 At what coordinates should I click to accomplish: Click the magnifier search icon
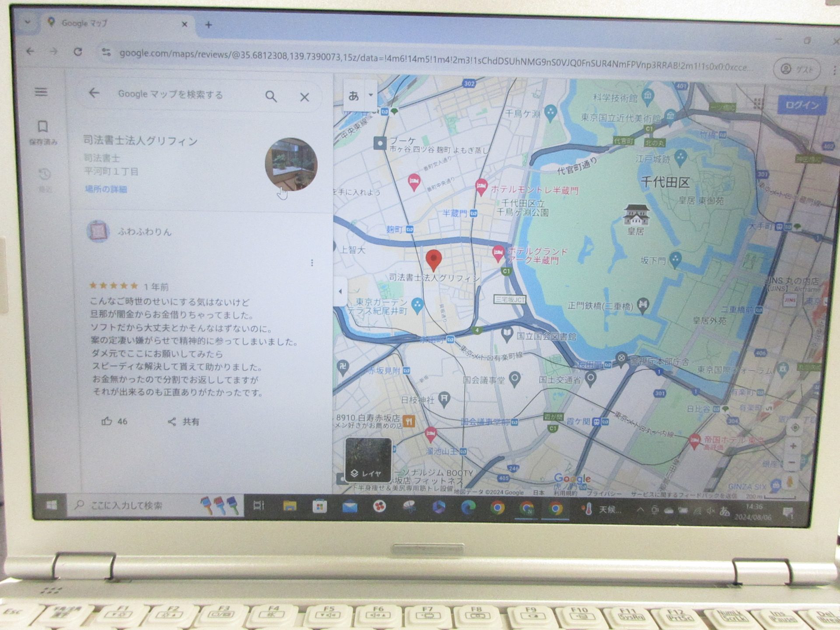point(271,96)
